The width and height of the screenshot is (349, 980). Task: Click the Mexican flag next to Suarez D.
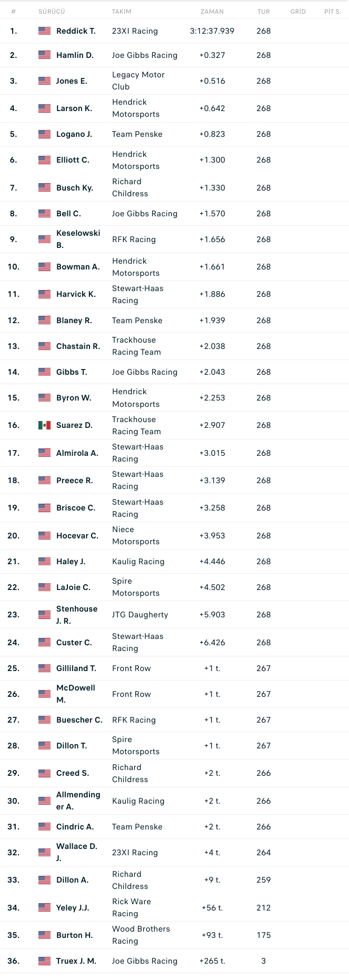pyautogui.click(x=44, y=425)
